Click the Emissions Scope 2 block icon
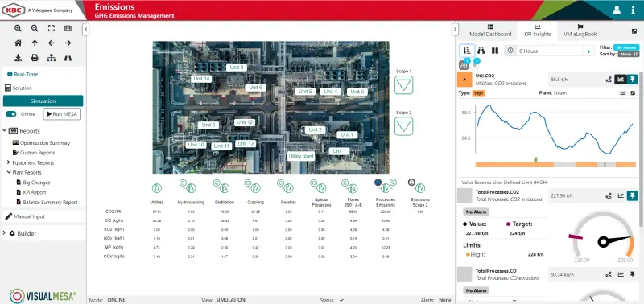The height and width of the screenshot is (304, 644). [x=419, y=188]
